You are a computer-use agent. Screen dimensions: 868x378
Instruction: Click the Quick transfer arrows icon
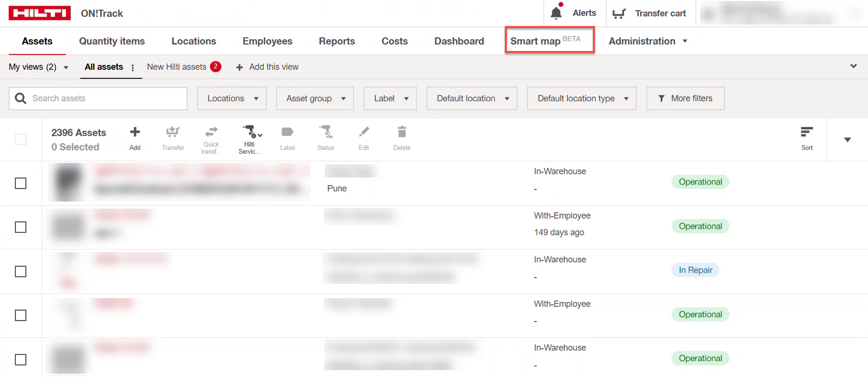pyautogui.click(x=211, y=132)
